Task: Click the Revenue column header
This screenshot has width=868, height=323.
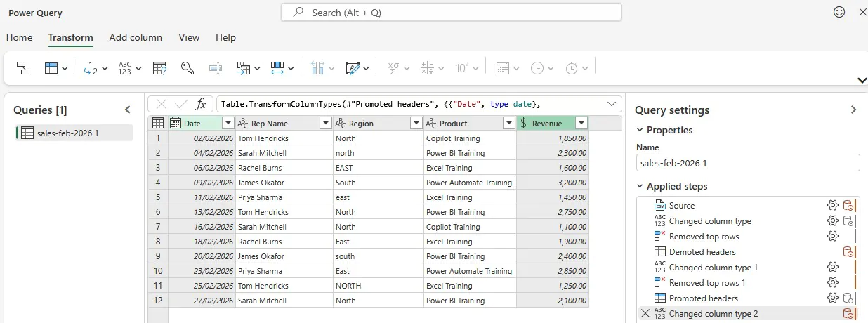Action: tap(552, 123)
